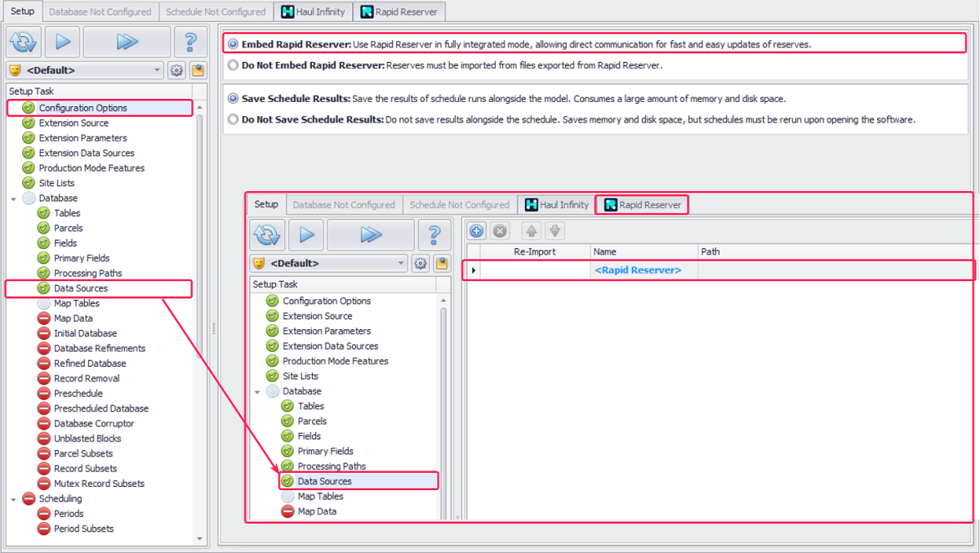
Task: Select Embed Rapid Reserver radio button
Action: point(234,44)
